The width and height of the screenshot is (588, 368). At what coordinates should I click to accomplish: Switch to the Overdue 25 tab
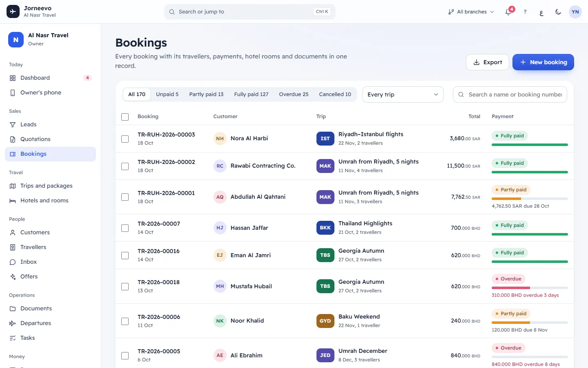pyautogui.click(x=294, y=94)
